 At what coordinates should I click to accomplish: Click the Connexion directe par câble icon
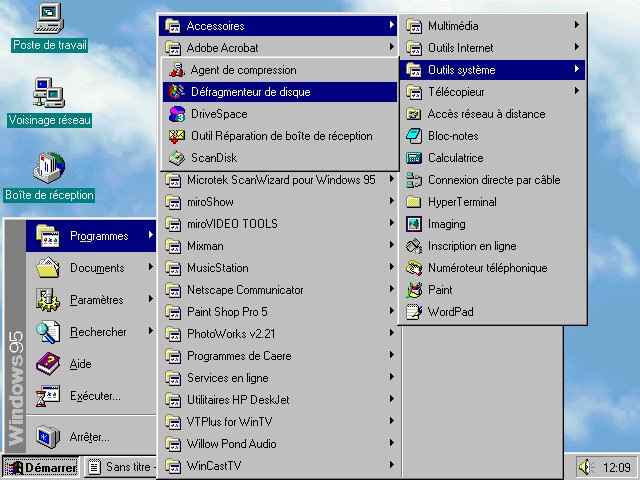coord(414,180)
